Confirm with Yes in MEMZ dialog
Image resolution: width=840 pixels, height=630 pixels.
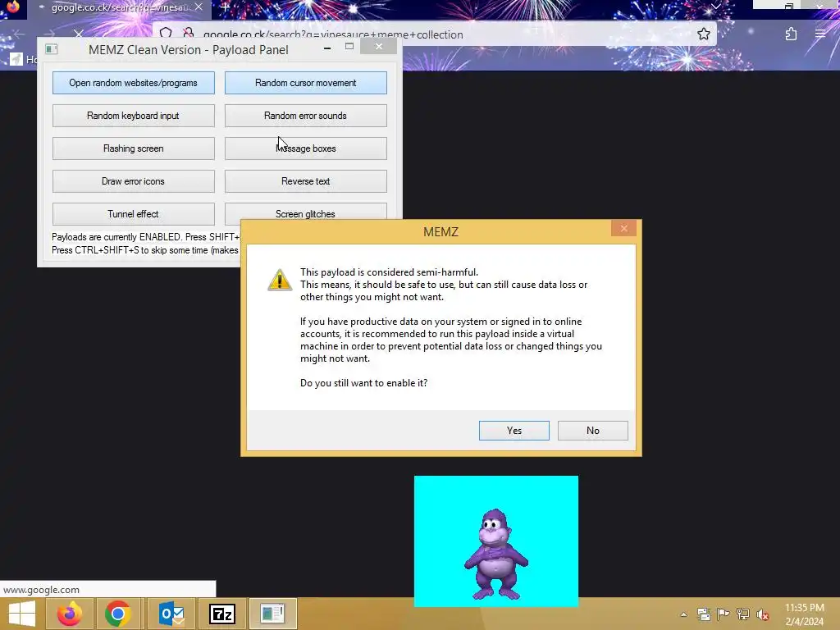pos(514,431)
